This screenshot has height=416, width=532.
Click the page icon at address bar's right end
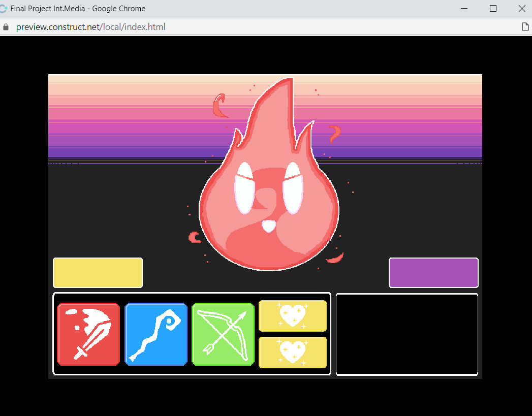(525, 27)
